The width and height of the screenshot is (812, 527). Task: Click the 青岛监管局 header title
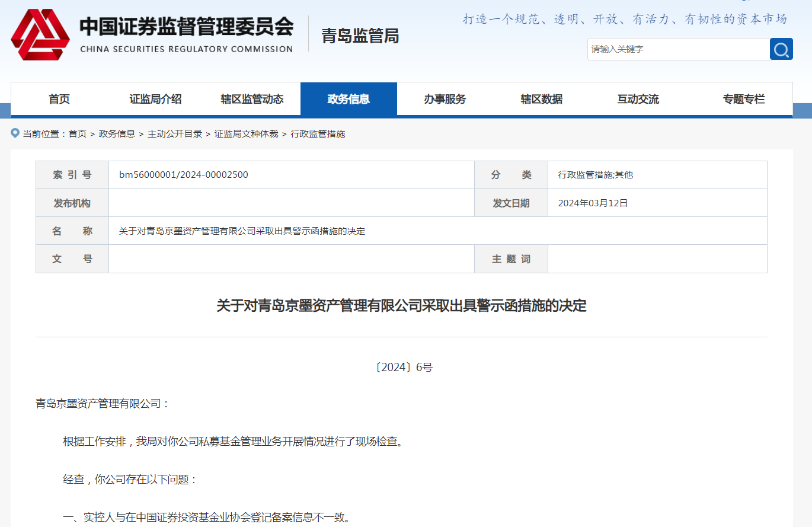[360, 36]
